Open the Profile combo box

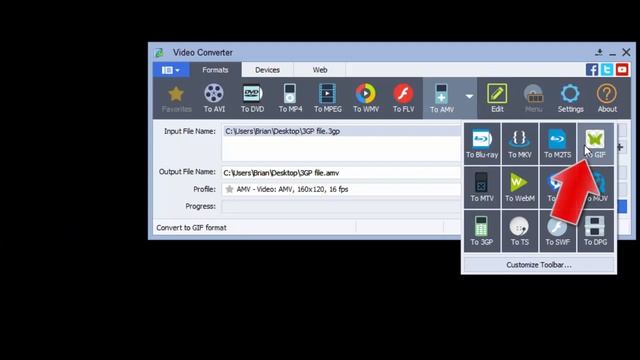click(341, 189)
